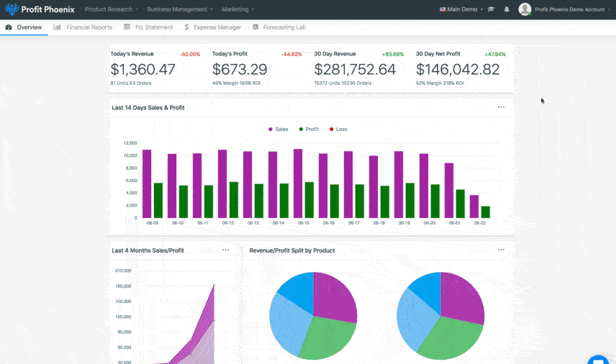The image size is (616, 364).
Task: Open Revenue/Profit Split options menu
Action: 501,250
